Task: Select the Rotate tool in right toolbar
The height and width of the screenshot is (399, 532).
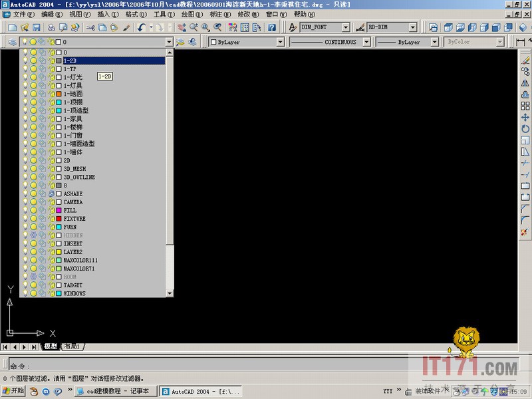Action: click(525, 129)
